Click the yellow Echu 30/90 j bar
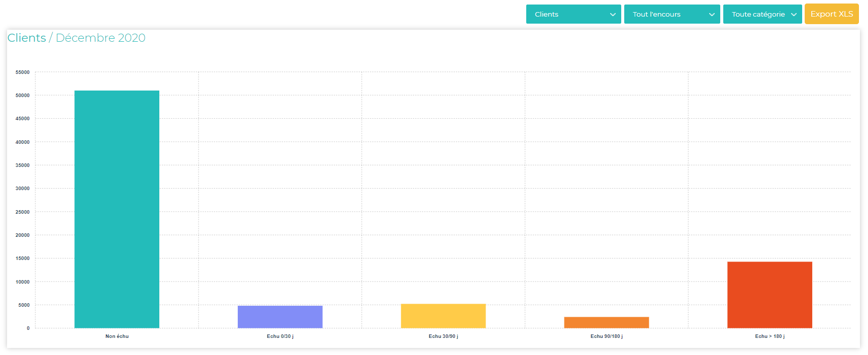This screenshot has width=868, height=355. pyautogui.click(x=443, y=316)
